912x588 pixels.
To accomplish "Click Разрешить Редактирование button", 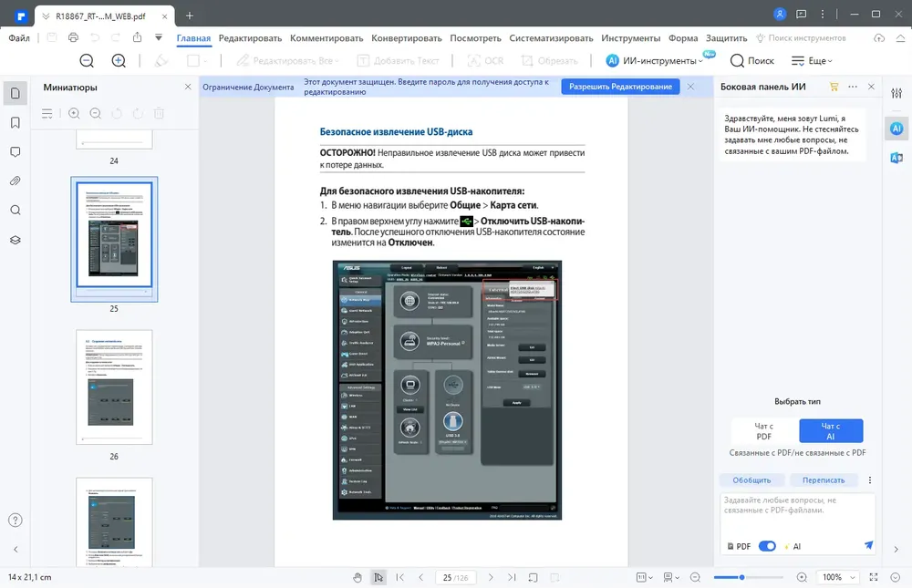I will tap(620, 87).
